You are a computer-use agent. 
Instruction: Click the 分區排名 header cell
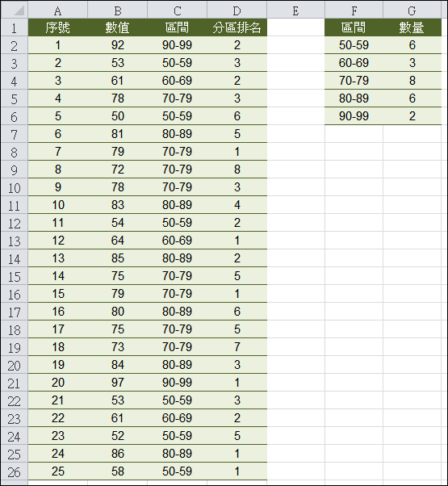coord(237,28)
